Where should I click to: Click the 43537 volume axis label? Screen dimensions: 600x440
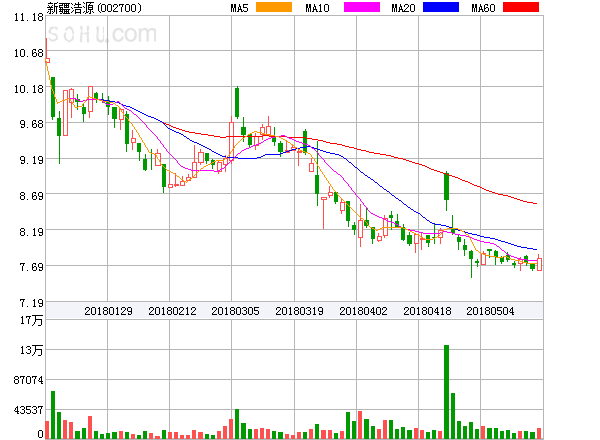click(29, 410)
